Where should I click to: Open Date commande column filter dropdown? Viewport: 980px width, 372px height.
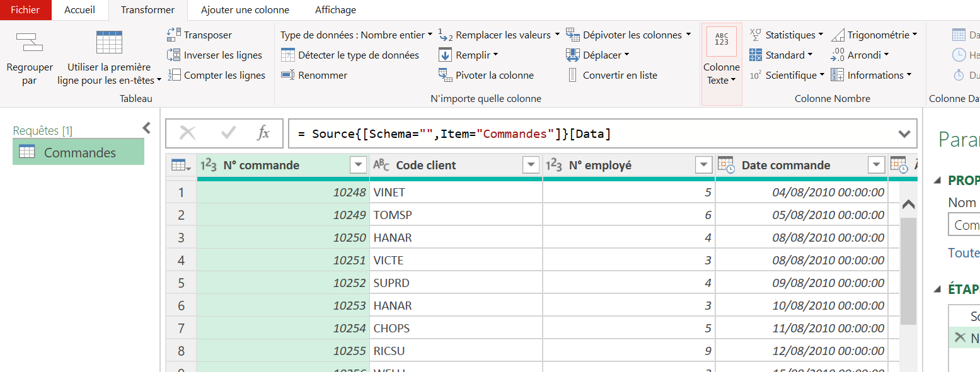click(x=876, y=165)
